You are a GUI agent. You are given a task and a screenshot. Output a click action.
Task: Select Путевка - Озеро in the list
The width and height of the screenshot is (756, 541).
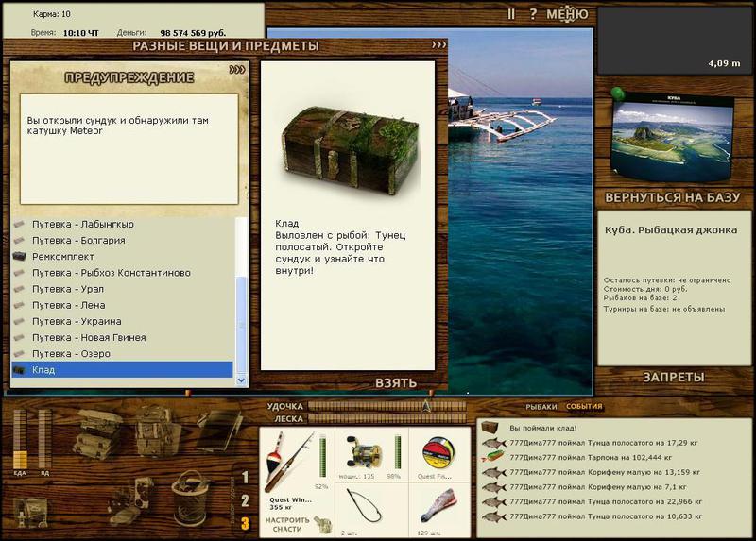coord(122,354)
